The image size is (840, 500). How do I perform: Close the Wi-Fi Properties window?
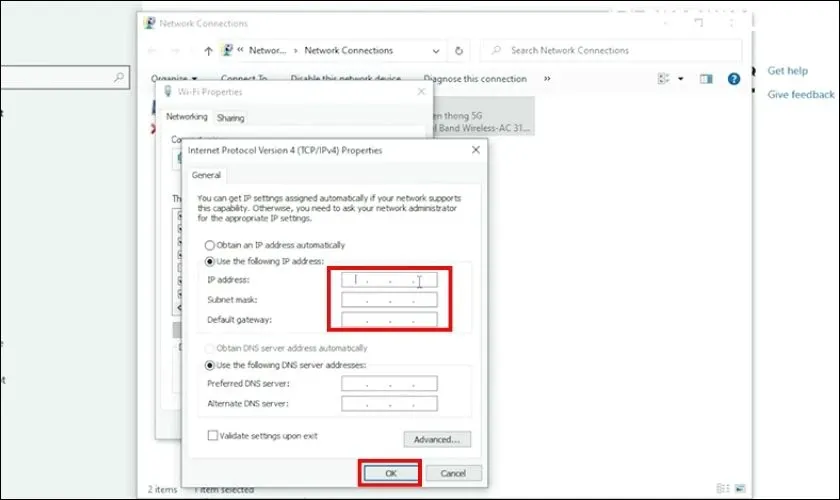coord(421,92)
